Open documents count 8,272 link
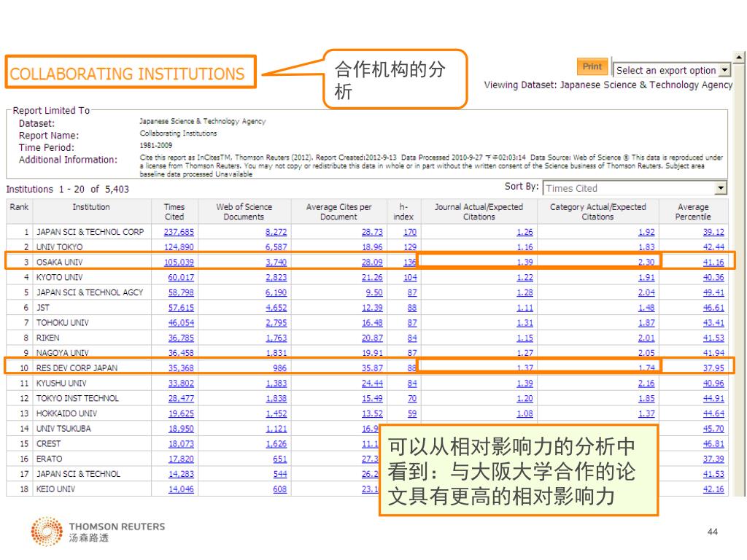747x560 pixels. pos(276,232)
